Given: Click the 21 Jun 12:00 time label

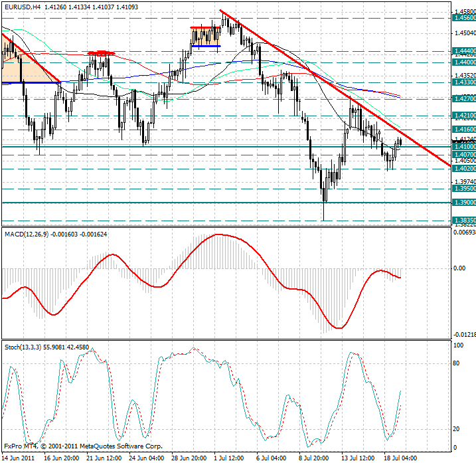Looking at the screenshot, I should tap(104, 458).
